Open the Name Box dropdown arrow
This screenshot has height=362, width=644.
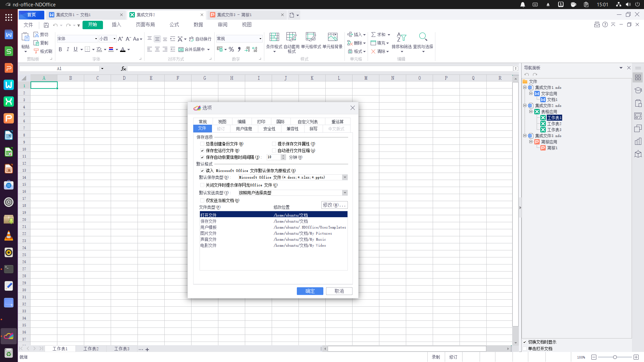click(102, 69)
